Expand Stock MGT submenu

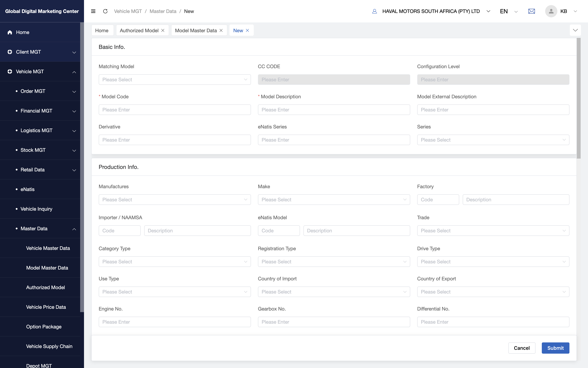[74, 150]
